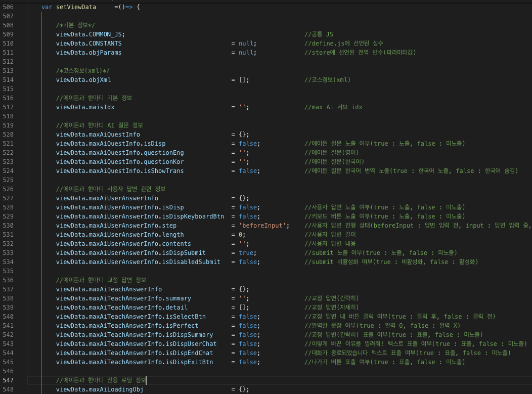
Task: Click maxAiTeachAnswerInfo.isDispExitBtn on line 545
Action: [x=151, y=362]
